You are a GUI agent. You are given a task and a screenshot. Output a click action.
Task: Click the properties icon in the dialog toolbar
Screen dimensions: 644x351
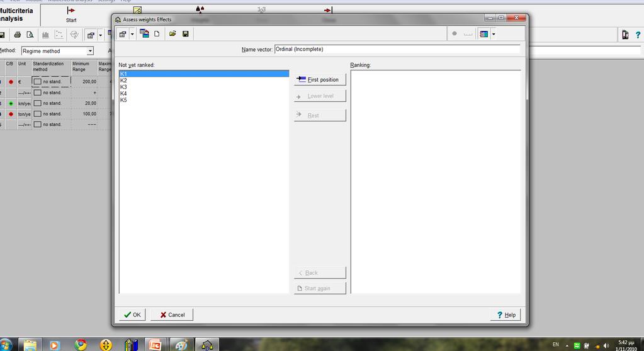pos(122,34)
